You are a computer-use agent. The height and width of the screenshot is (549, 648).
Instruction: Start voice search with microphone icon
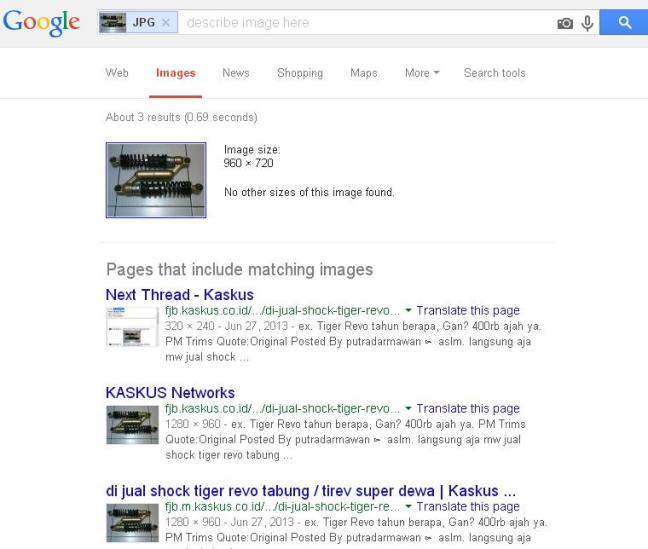[x=587, y=23]
